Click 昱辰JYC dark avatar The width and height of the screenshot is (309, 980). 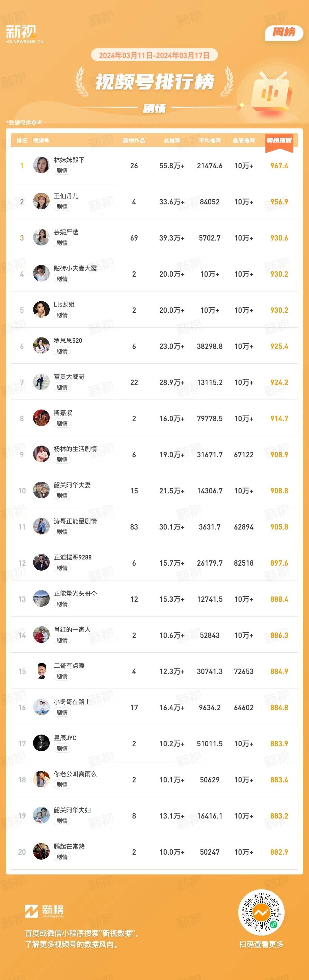(41, 743)
